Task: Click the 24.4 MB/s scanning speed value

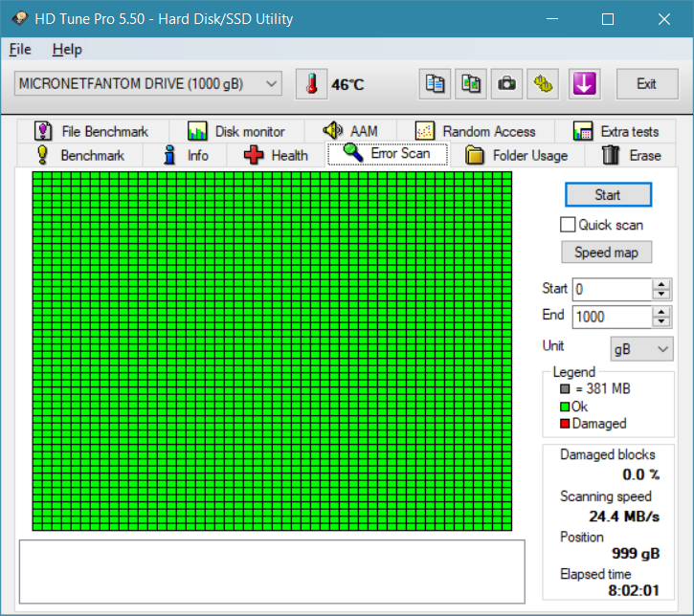Action: [623, 517]
